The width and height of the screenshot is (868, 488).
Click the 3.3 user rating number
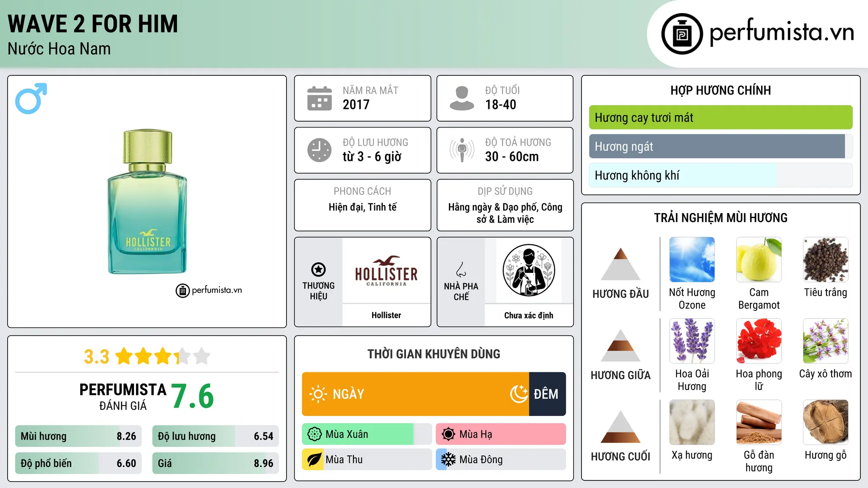click(97, 357)
